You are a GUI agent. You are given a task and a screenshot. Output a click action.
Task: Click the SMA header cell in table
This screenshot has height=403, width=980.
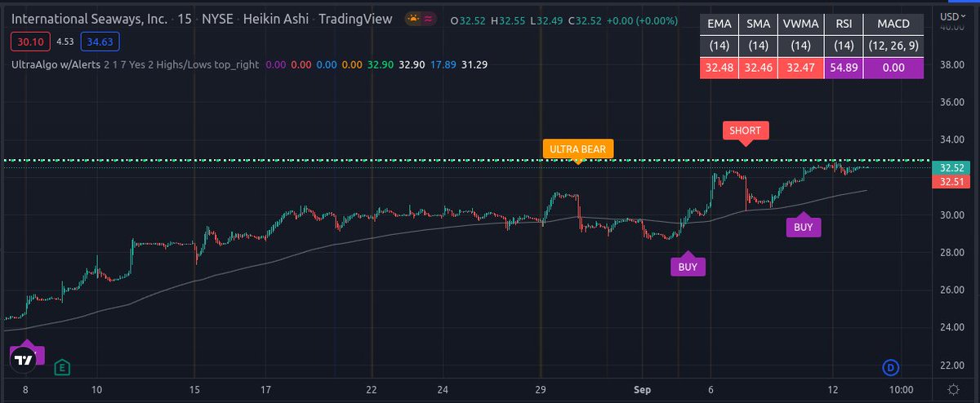759,24
